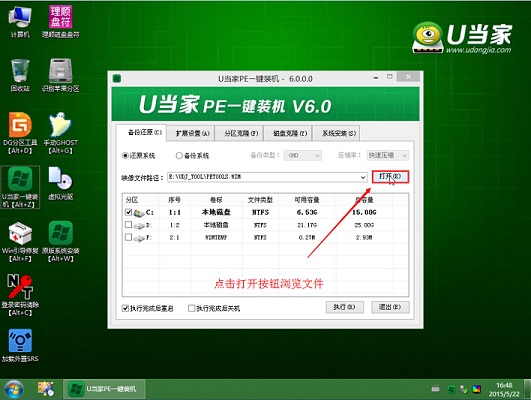This screenshot has height=400, width=531.
Task: Click the 本地磁盘 label in C: row
Action: click(x=216, y=212)
